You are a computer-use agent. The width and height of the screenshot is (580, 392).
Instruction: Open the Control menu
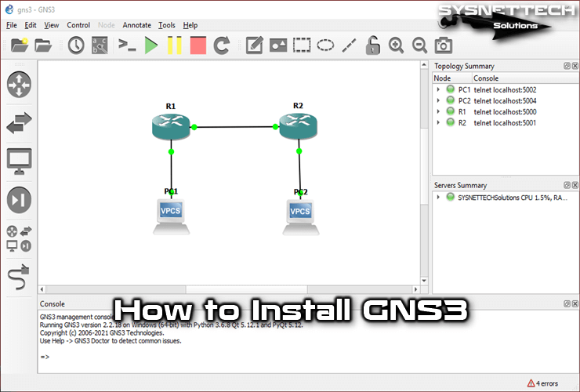(78, 25)
